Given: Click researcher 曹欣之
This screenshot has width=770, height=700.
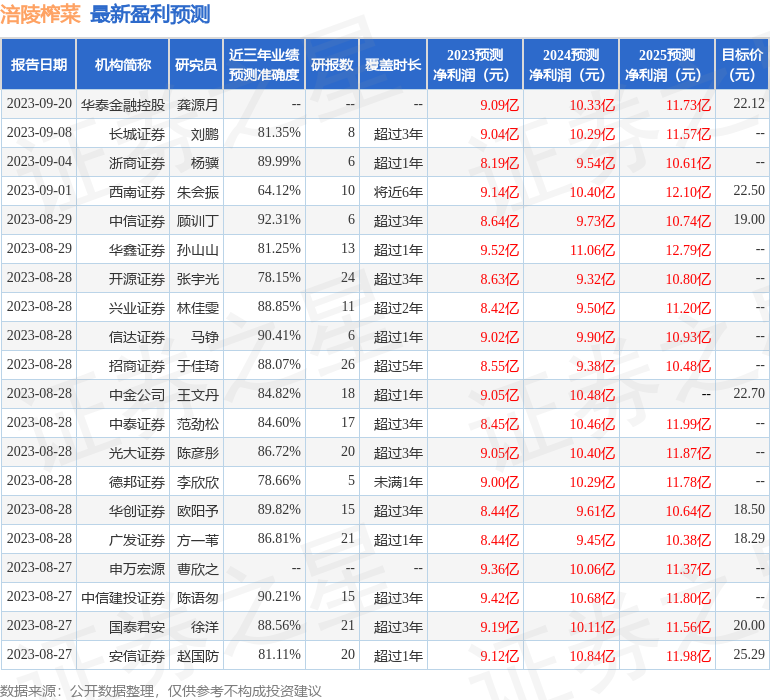Looking at the screenshot, I should 197,568.
